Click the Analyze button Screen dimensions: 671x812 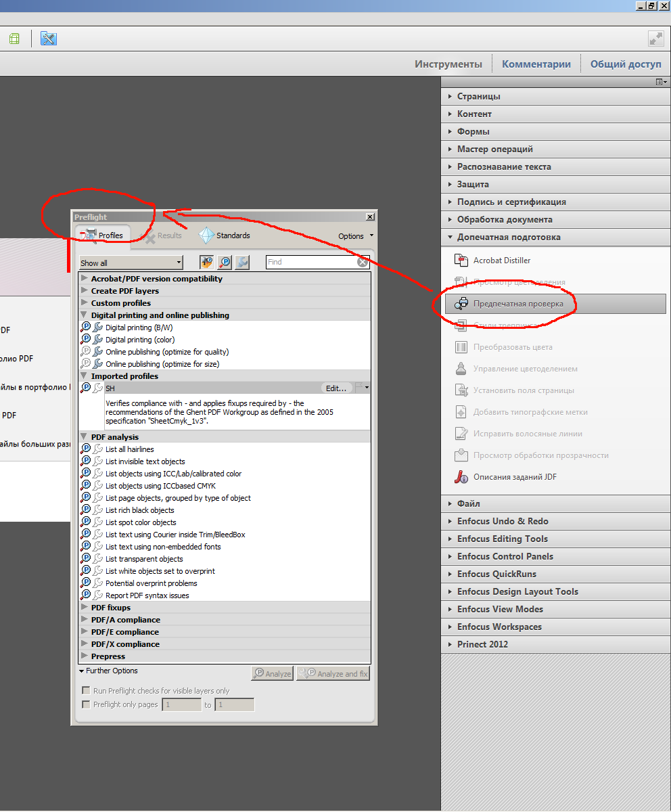[x=273, y=673]
